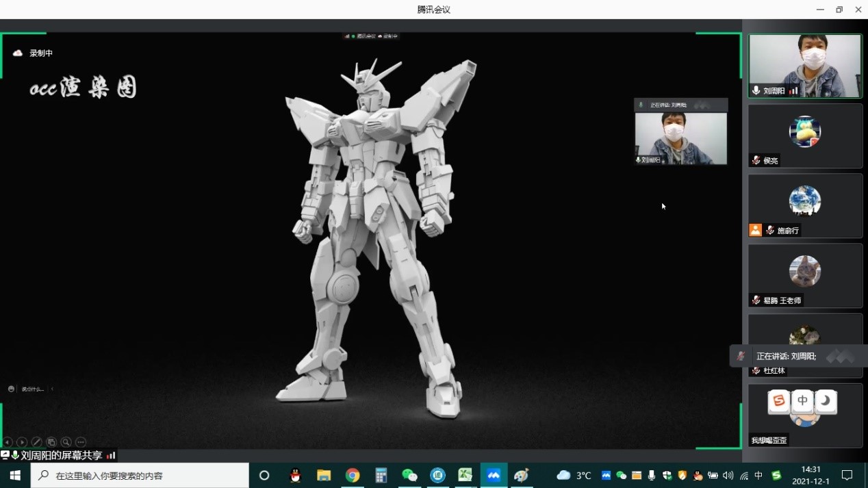The image size is (868, 488).
Task: Select the pen annotation tool
Action: click(x=37, y=442)
